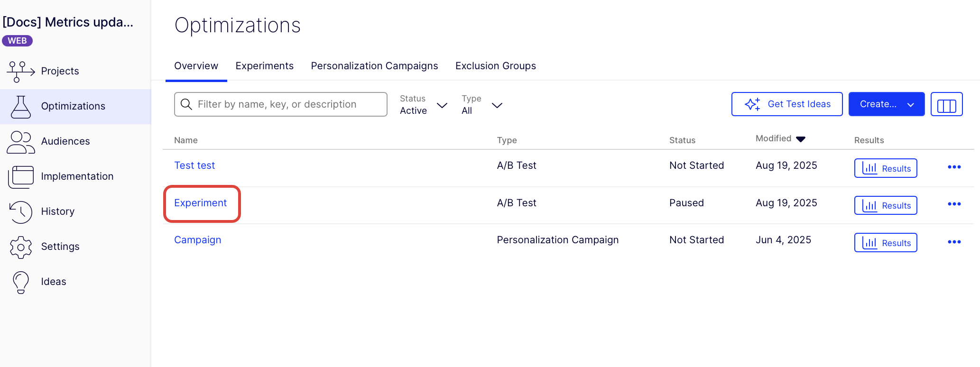Click the Ideas lightbulb icon
Image resolution: width=980 pixels, height=367 pixels.
[20, 282]
